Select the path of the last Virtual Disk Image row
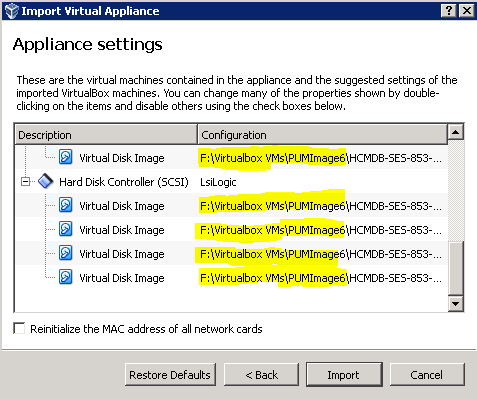This screenshot has height=399, width=477. coord(321,278)
